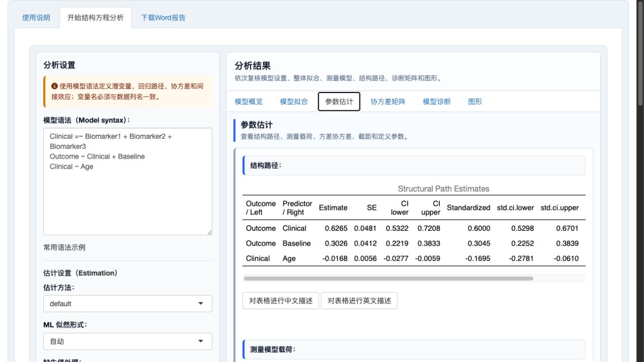Click the horizontal scrollbar under the path table
Viewport: 644px width, 362px height.
point(388,279)
